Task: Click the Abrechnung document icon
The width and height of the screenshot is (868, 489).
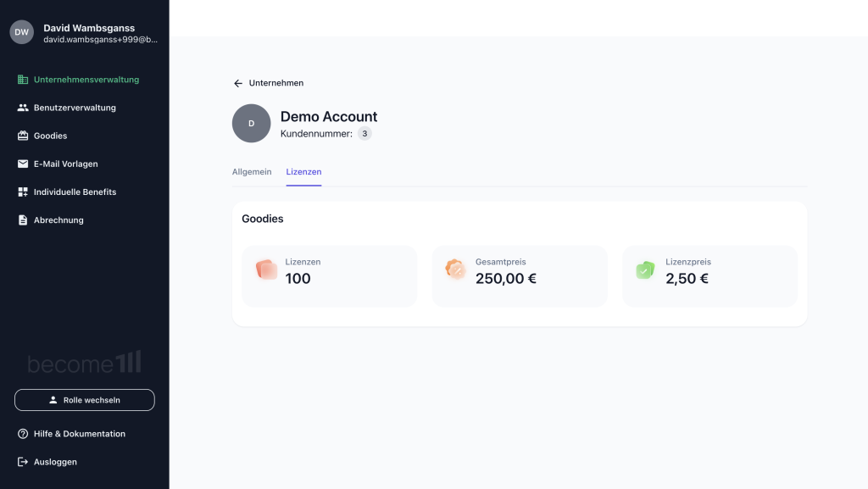Action: click(23, 220)
